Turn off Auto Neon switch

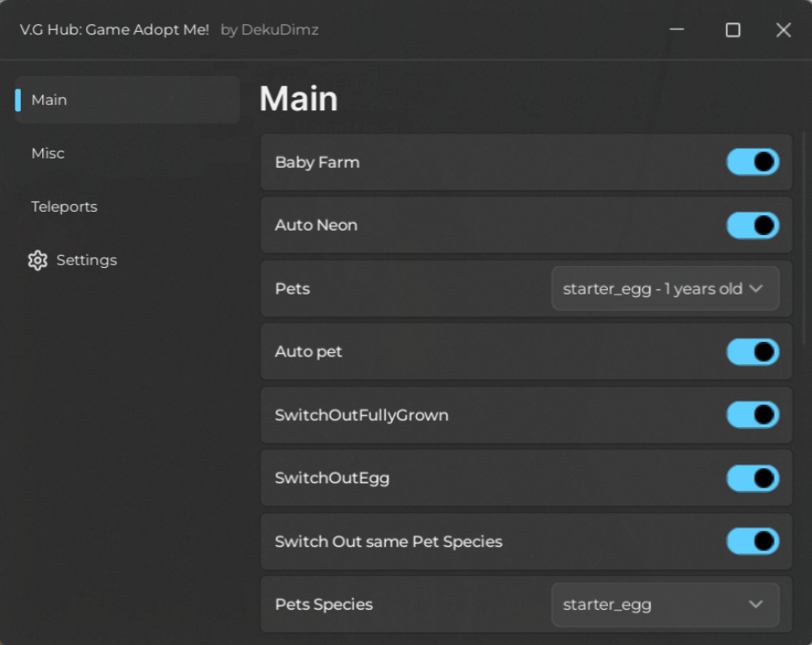(753, 226)
